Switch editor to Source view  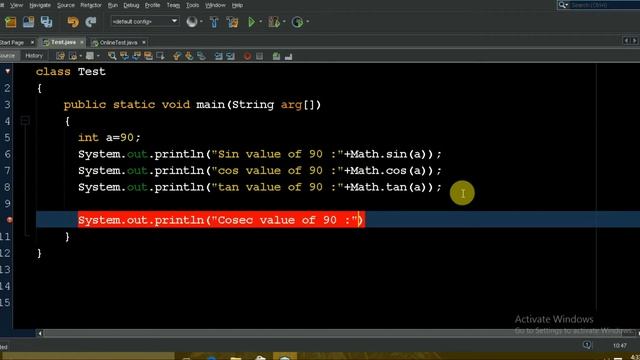point(8,56)
